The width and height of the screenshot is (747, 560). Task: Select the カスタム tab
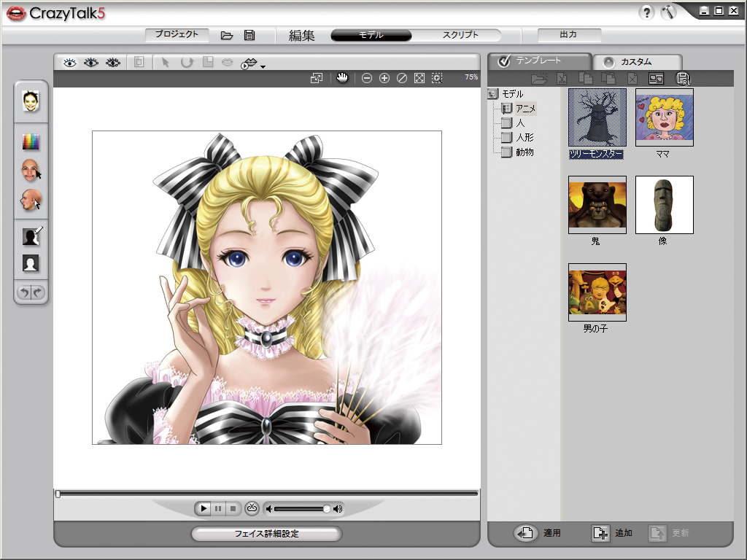637,62
